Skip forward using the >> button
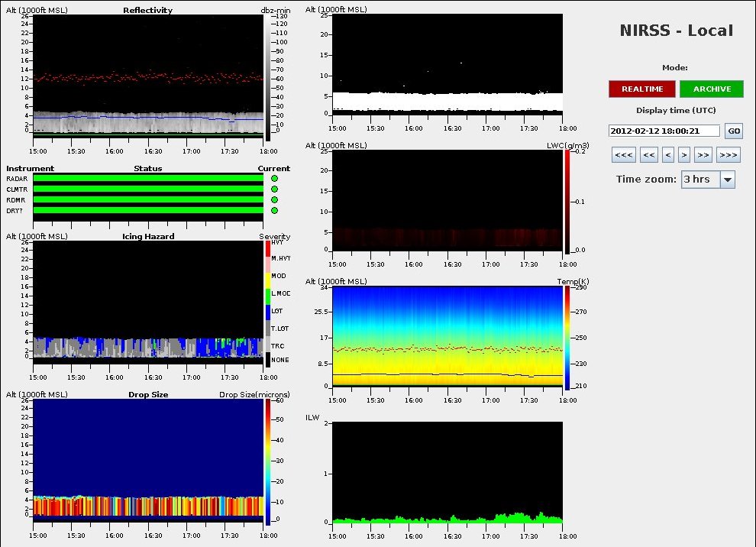 point(703,155)
